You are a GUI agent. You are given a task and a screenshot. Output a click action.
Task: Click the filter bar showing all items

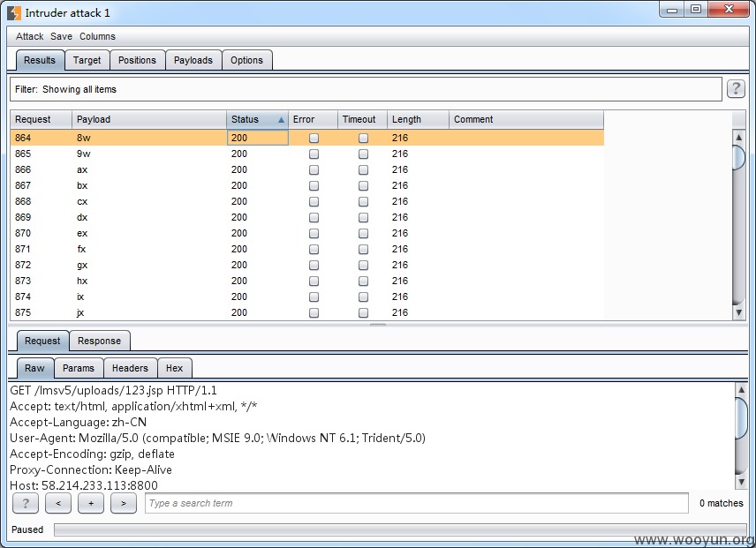[x=366, y=89]
